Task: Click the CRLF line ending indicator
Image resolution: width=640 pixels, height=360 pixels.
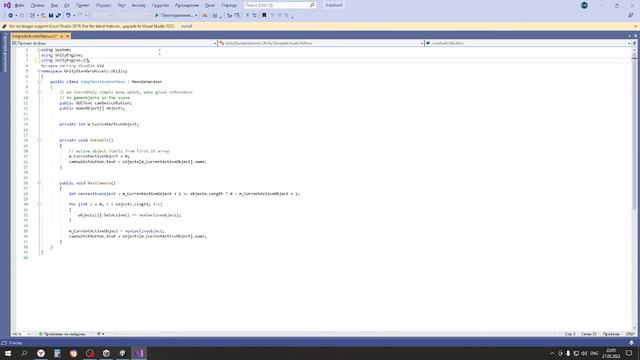Action: point(630,334)
